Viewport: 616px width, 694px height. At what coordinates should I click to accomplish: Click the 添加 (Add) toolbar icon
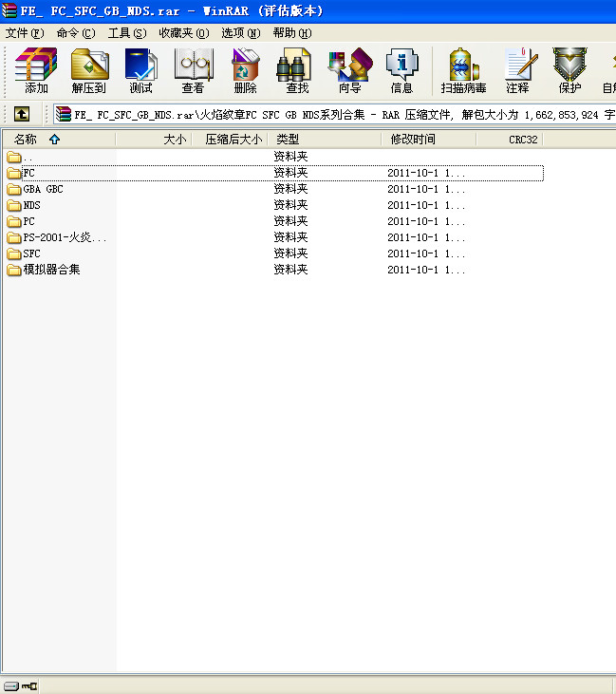point(36,71)
